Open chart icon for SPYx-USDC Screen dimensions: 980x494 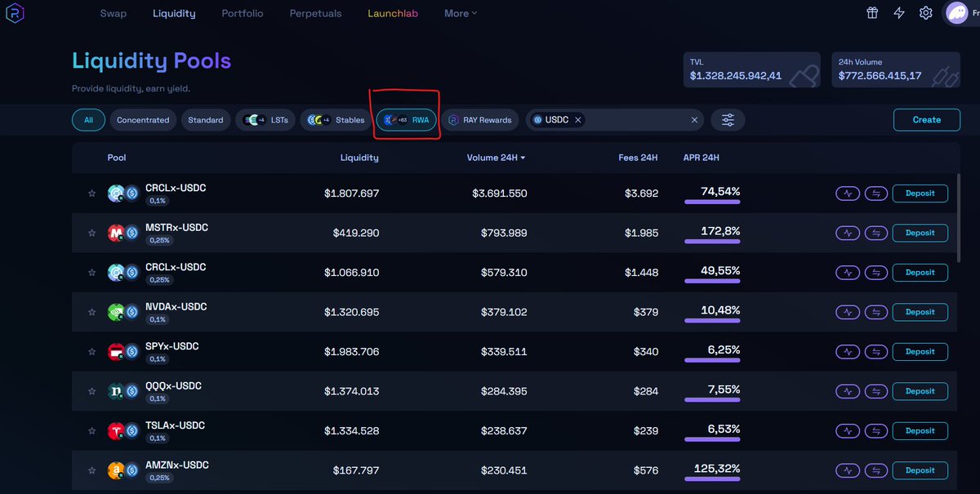click(848, 352)
